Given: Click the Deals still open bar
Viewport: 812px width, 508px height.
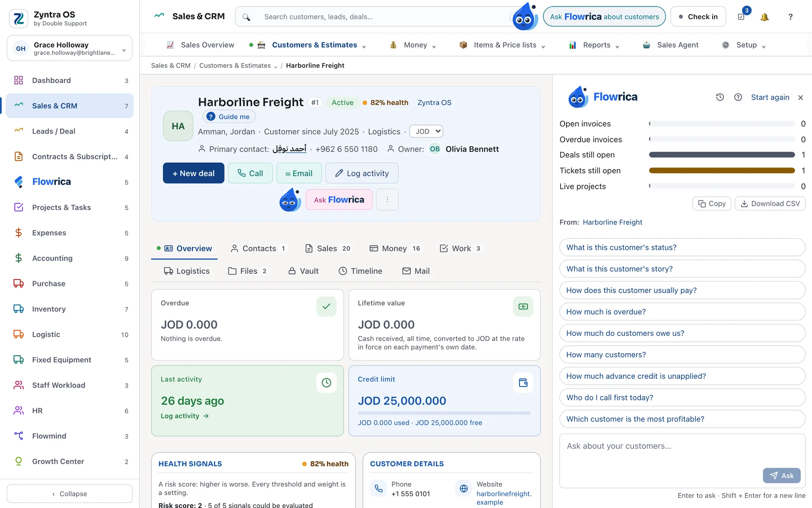Looking at the screenshot, I should (722, 155).
